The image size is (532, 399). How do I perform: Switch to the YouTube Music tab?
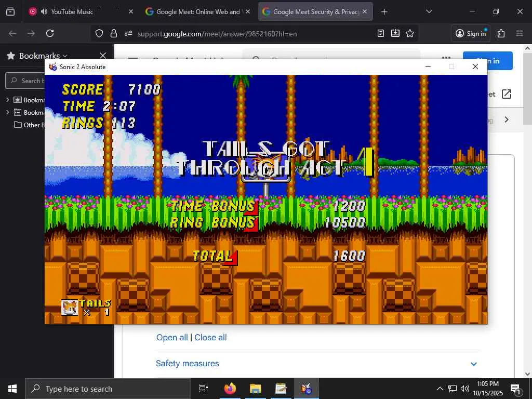[72, 11]
